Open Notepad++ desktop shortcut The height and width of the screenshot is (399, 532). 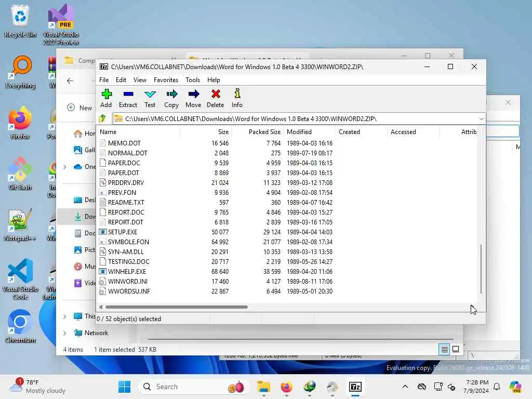click(x=20, y=224)
